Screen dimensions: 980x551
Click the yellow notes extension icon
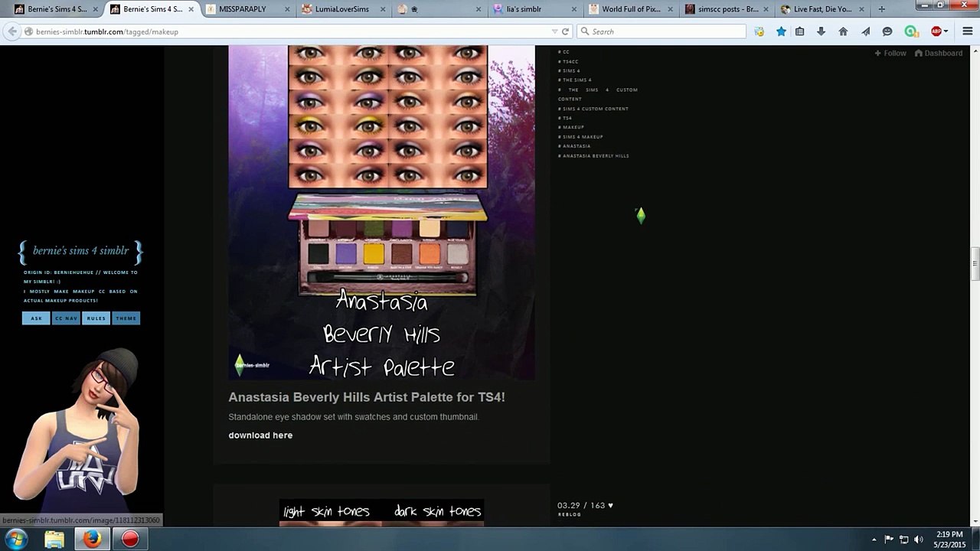point(759,31)
